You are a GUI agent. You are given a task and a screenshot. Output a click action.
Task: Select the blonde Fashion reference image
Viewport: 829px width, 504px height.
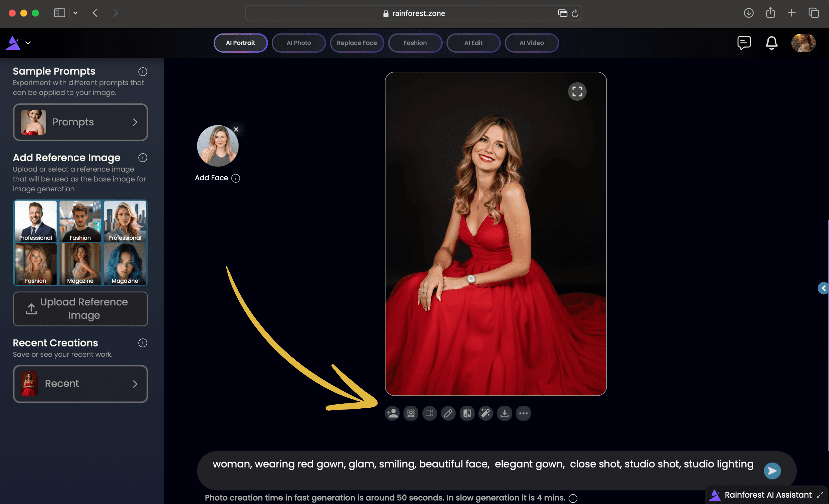coord(36,264)
